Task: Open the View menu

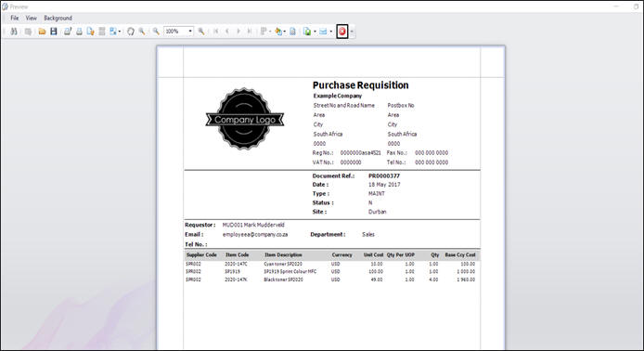Action: click(x=32, y=18)
